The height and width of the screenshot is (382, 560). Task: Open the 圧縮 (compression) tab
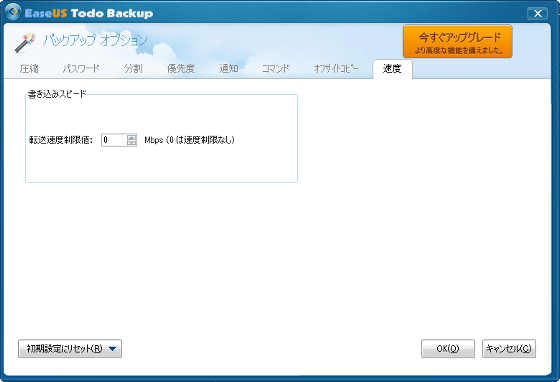coord(29,69)
